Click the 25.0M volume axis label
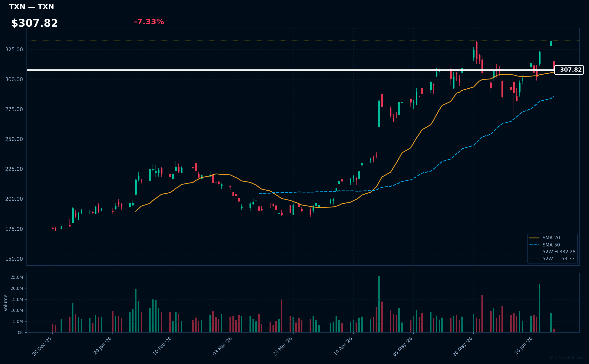589x364 pixels. [x=17, y=277]
